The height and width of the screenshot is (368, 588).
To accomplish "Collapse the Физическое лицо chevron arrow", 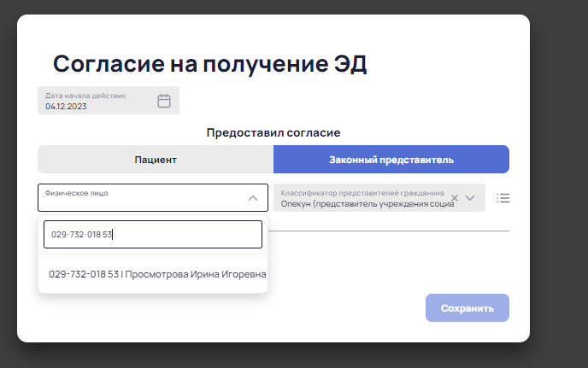I will (x=253, y=198).
